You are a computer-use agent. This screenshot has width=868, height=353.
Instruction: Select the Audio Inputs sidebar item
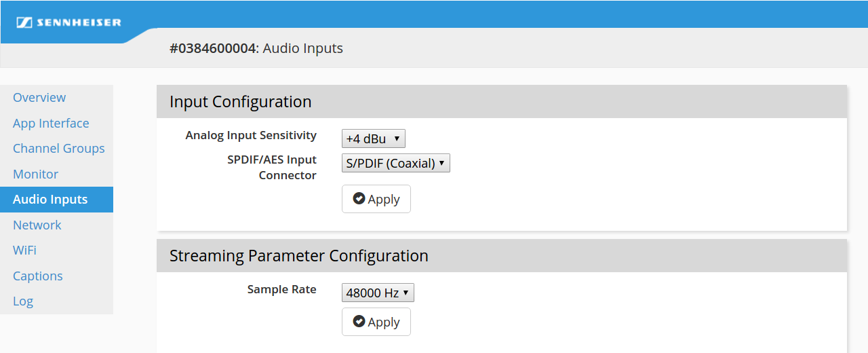coord(50,200)
